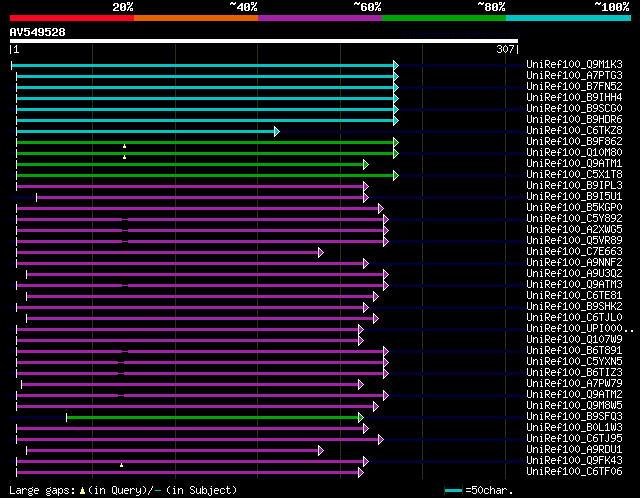
Task: Click the yellow query gap marker on Q9FK43 row
Action: point(122,465)
